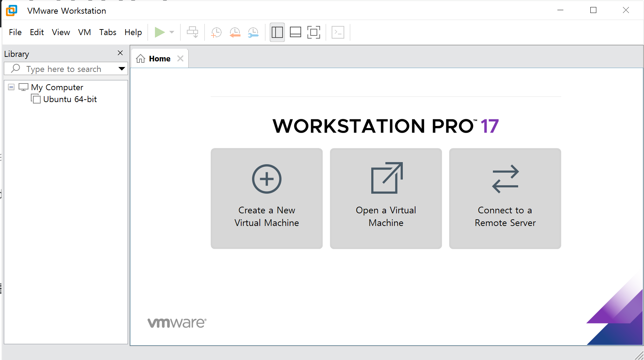Select My Computer in the library
Image resolution: width=644 pixels, height=360 pixels.
[57, 87]
